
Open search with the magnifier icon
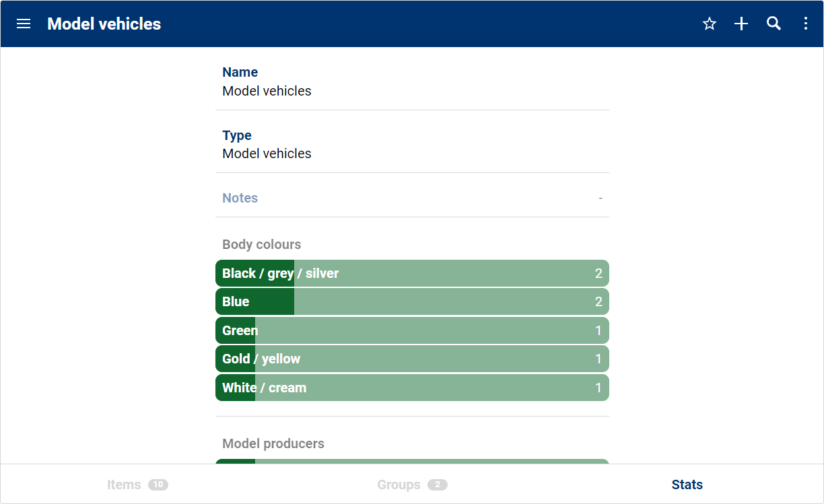(x=774, y=24)
